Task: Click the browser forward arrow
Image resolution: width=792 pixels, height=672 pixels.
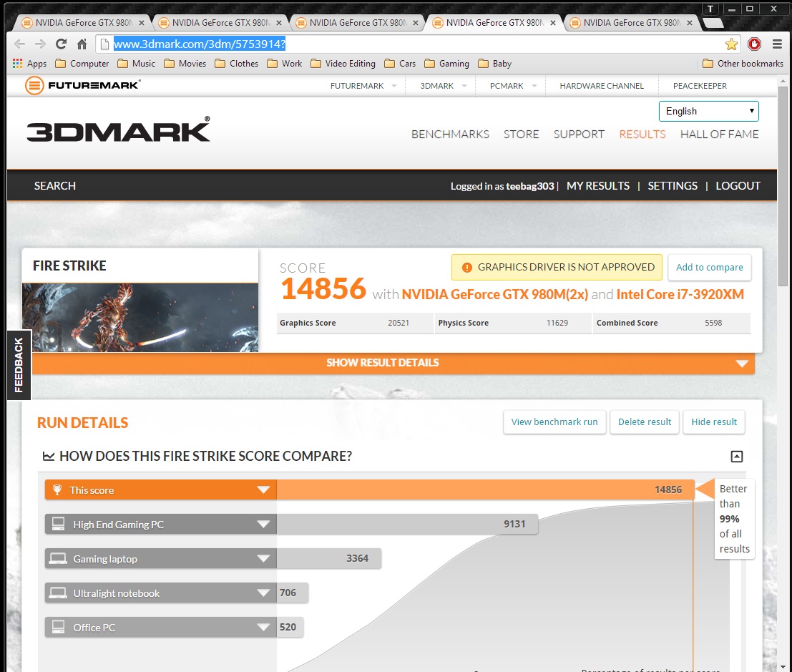Action: [x=40, y=44]
